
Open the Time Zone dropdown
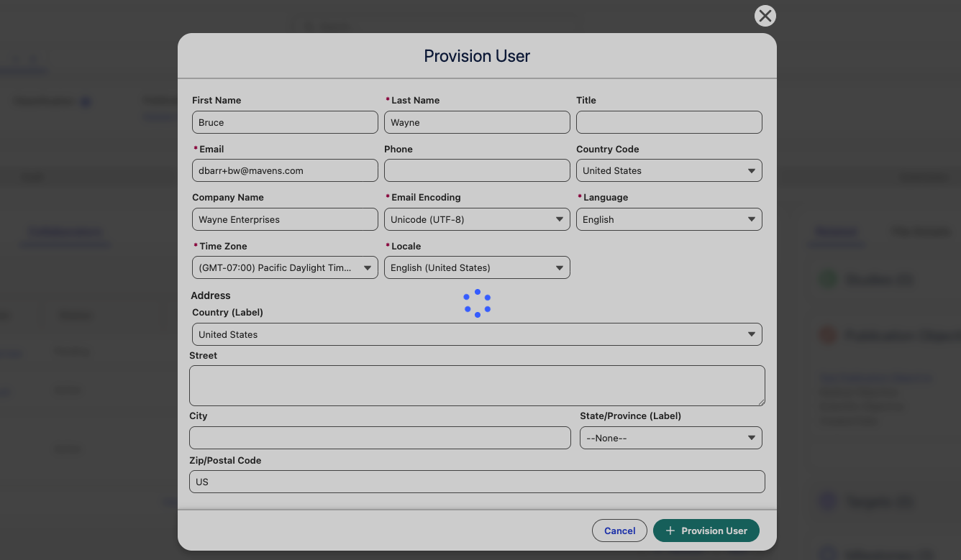coord(285,267)
